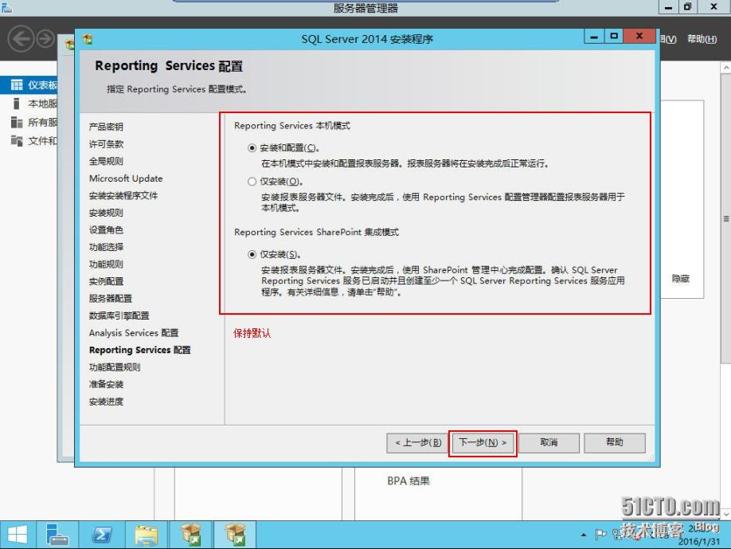This screenshot has height=549, width=731.
Task: Click 安装安装程序文件 step in sidebar
Action: coord(123,196)
